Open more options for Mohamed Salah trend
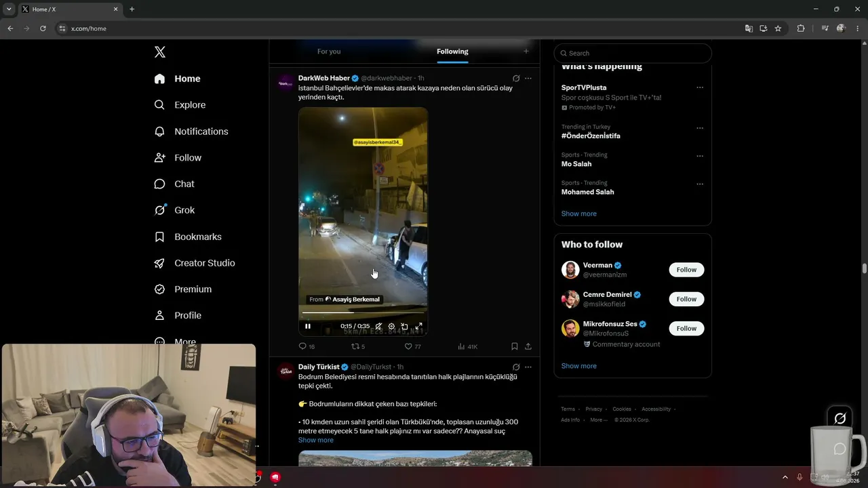Screen dimensions: 868x488 click(700, 184)
